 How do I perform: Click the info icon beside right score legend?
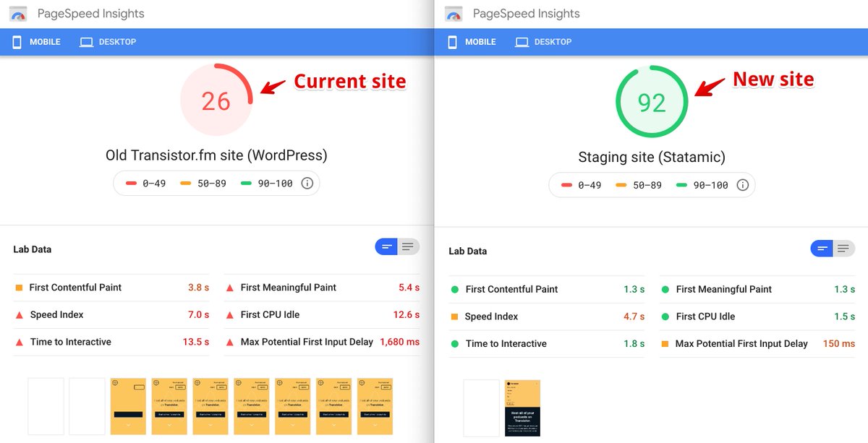coord(742,185)
